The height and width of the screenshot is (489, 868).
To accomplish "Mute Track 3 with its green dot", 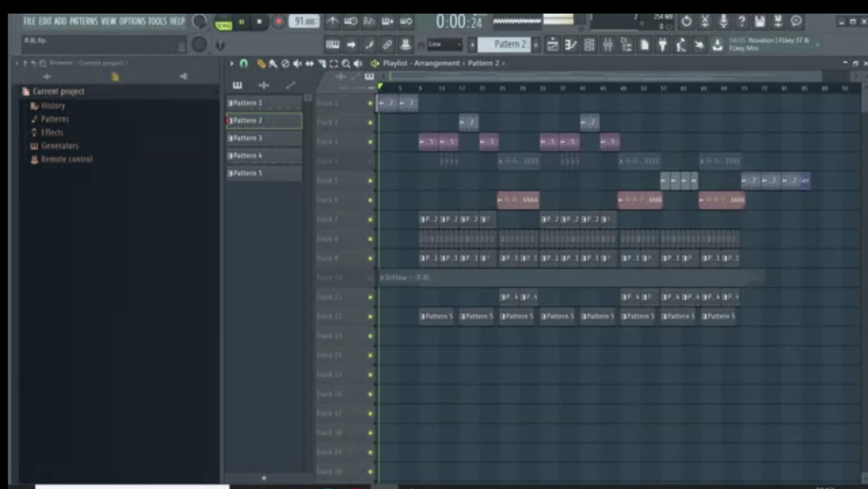I will [x=370, y=142].
